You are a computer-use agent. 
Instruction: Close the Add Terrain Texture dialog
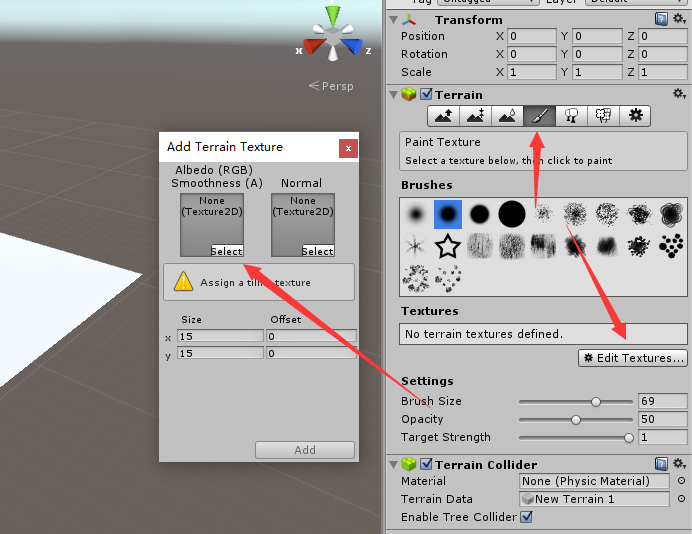(x=348, y=148)
